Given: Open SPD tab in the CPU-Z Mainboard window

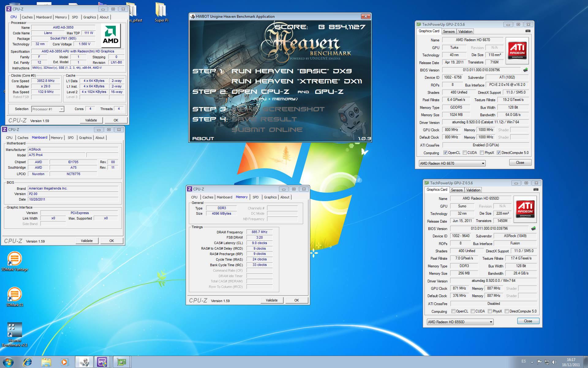Looking at the screenshot, I should pyautogui.click(x=70, y=138).
